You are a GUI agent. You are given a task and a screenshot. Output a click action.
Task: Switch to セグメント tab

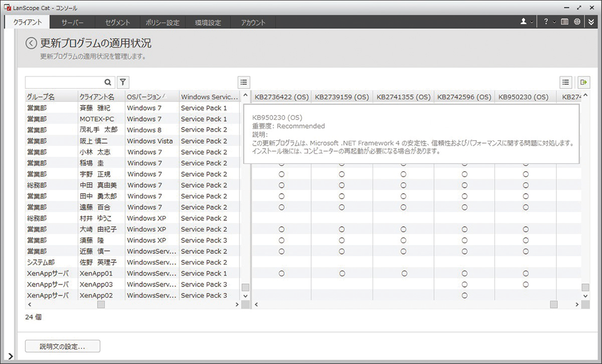[117, 22]
